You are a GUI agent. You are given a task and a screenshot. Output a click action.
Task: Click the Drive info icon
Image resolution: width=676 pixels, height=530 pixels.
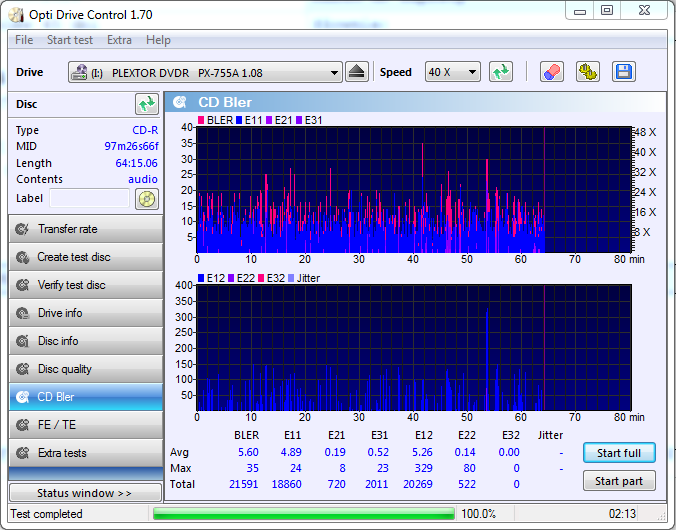[x=22, y=313]
